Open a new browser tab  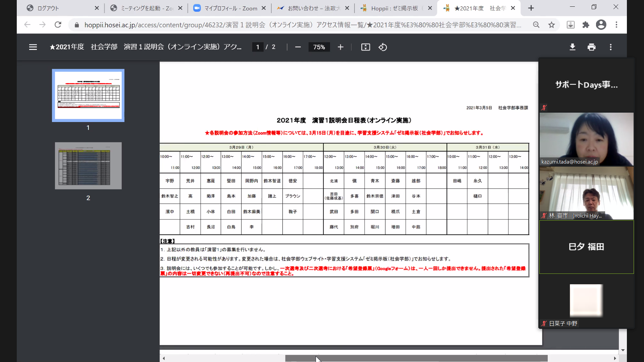(x=531, y=8)
